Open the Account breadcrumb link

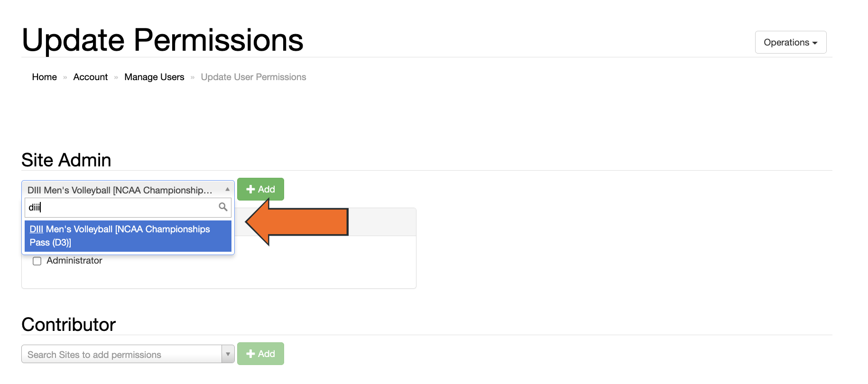[x=90, y=77]
